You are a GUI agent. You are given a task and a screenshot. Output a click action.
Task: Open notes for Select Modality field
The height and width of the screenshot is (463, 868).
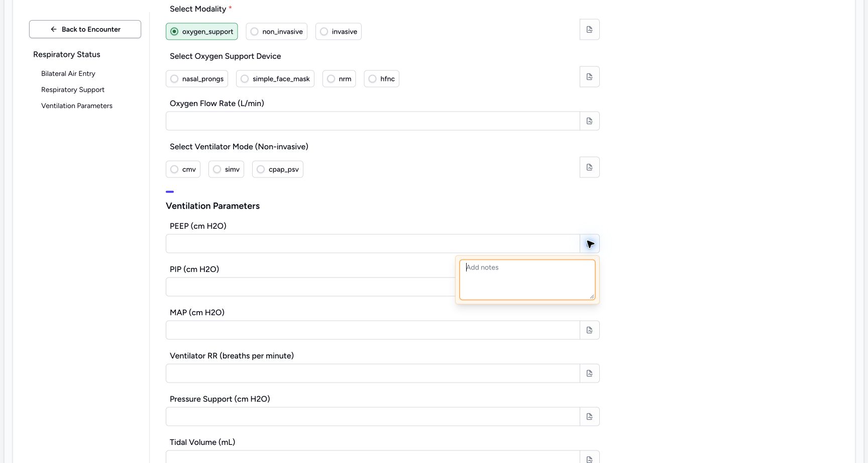pyautogui.click(x=590, y=30)
